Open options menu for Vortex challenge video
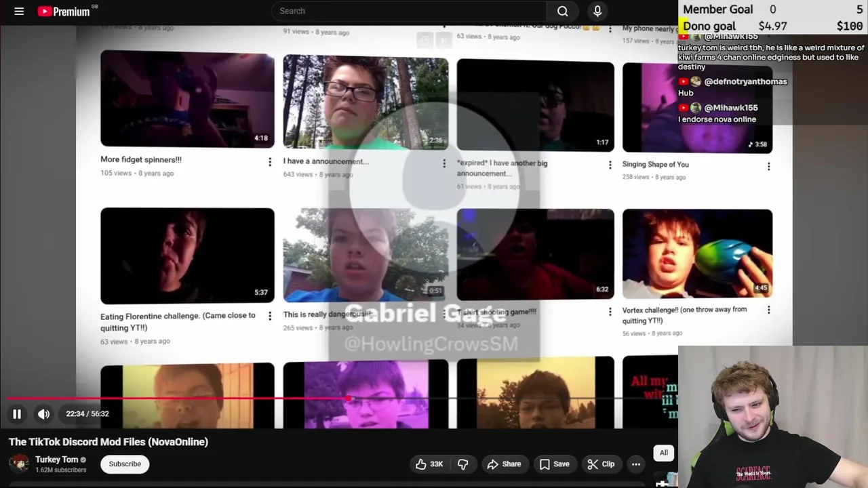The image size is (868, 488). (768, 310)
